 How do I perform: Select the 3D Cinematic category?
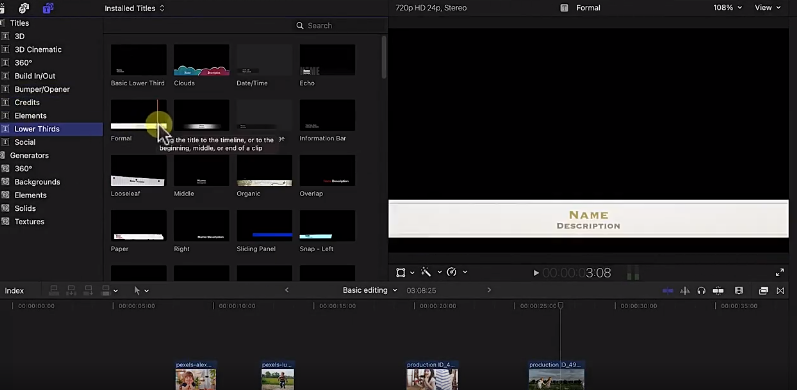point(38,49)
